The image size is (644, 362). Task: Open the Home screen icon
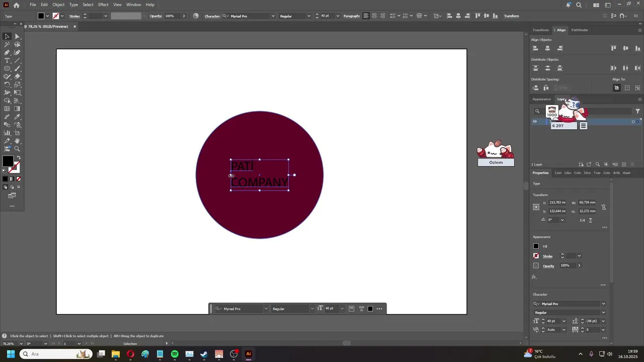[x=16, y=5]
